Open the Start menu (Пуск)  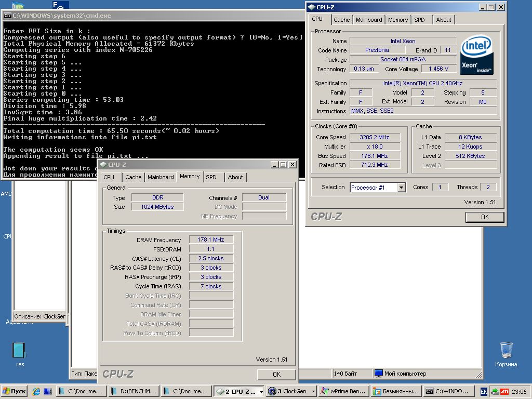point(14,391)
